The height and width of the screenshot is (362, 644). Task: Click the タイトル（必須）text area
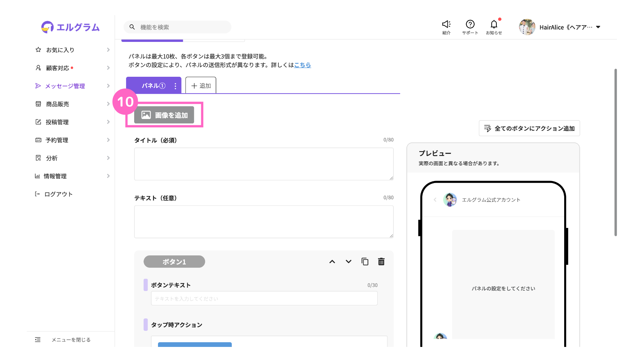coord(264,164)
